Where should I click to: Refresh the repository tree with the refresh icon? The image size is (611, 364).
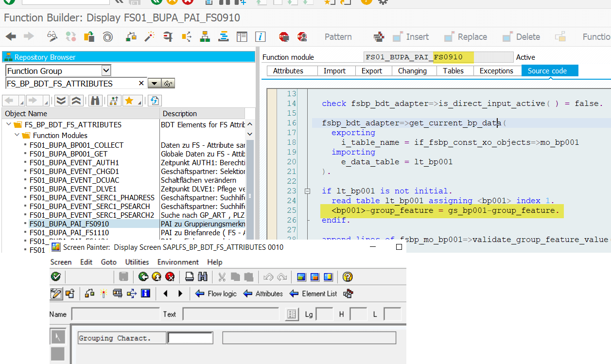155,101
